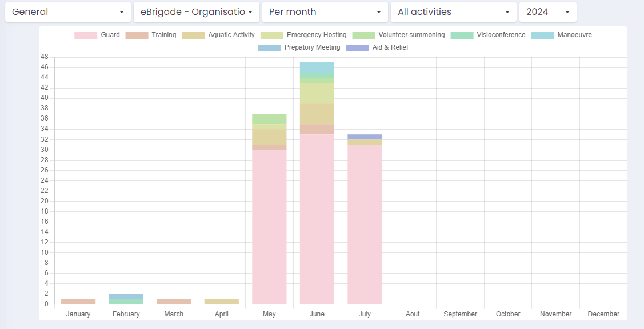Toggle Visioconference legend color swatch
The height and width of the screenshot is (329, 644).
point(462,35)
